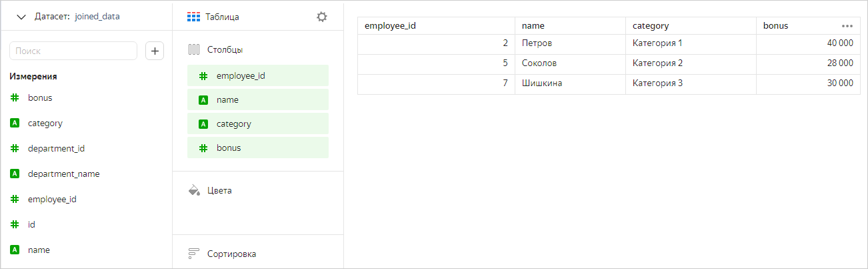
Task: Click the Sorting section icon
Action: (x=194, y=254)
